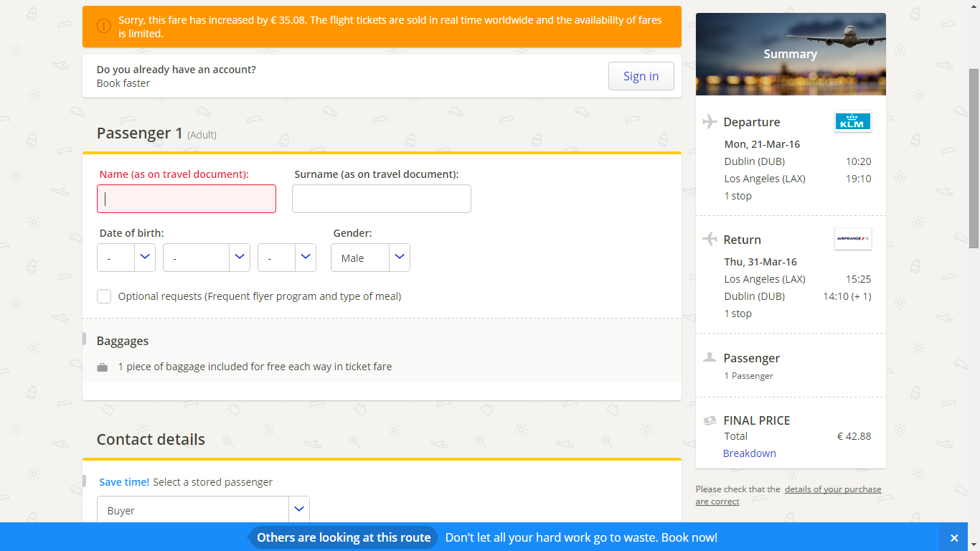Expand the Gender dropdown showing Male
Image resolution: width=980 pixels, height=551 pixels.
click(370, 258)
